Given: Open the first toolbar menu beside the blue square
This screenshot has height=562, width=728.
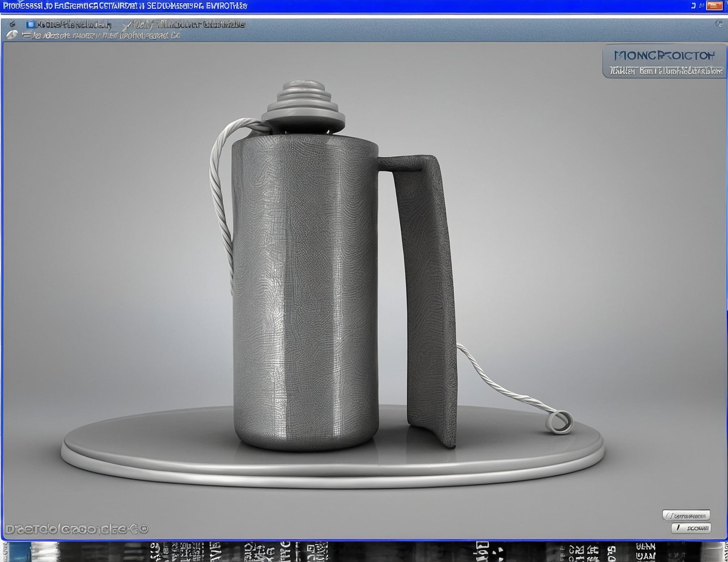Looking at the screenshot, I should 73,25.
